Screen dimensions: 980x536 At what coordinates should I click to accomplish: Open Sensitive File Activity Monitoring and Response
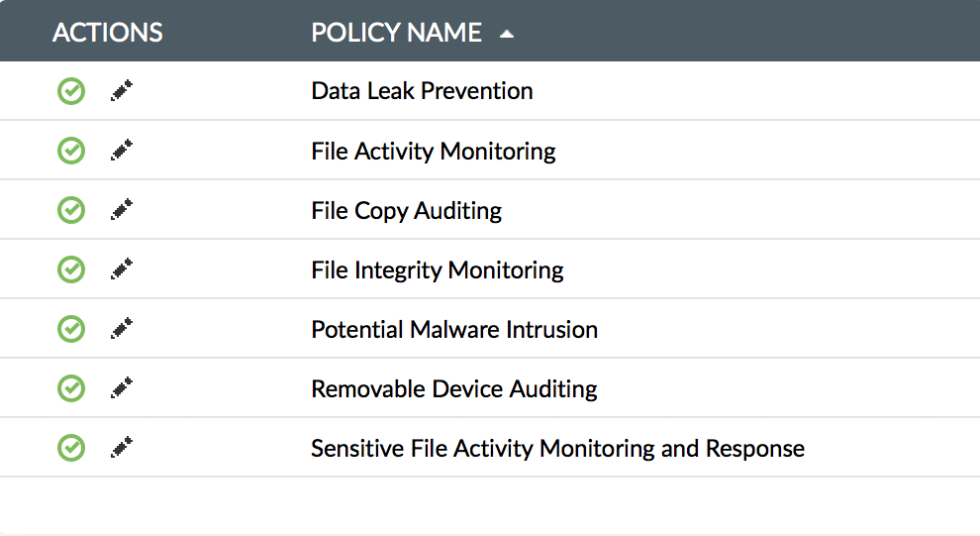tap(557, 448)
